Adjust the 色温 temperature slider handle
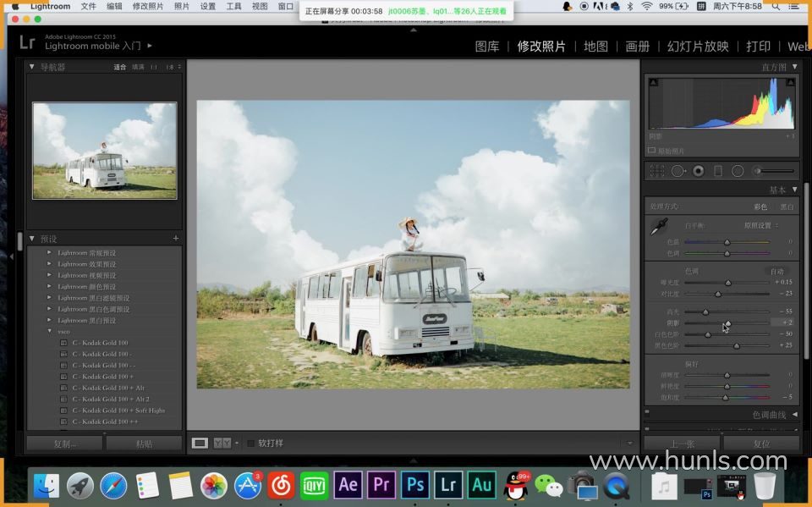The width and height of the screenshot is (812, 507). tap(727, 242)
